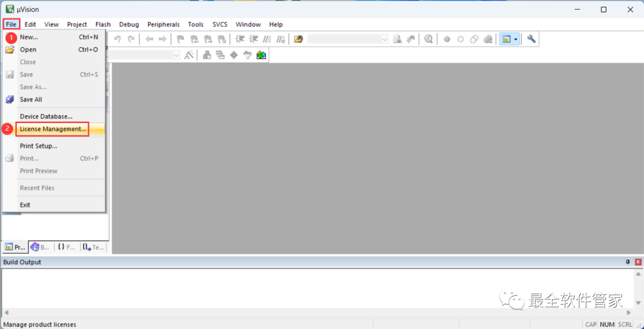Select License Management menu item
The image size is (644, 329).
[52, 129]
